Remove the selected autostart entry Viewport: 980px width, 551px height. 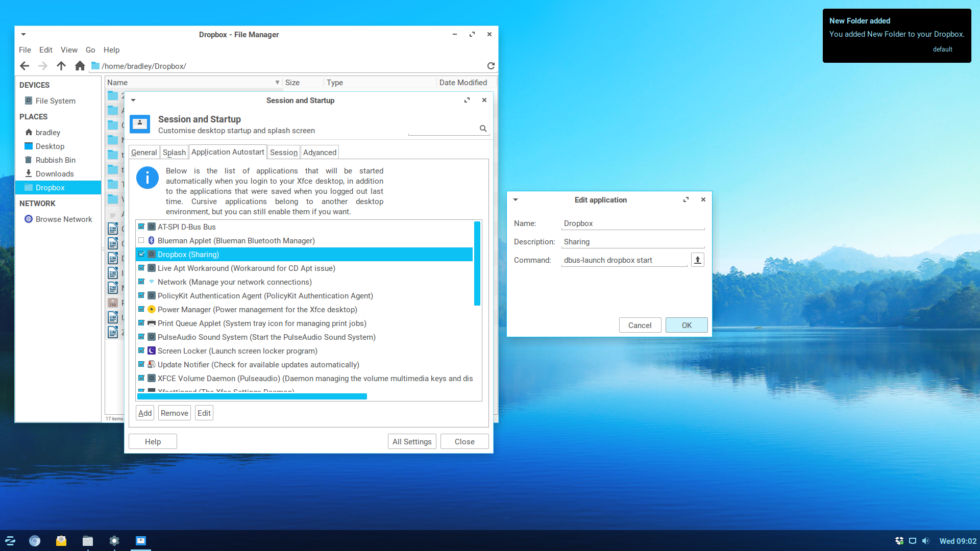[x=175, y=413]
